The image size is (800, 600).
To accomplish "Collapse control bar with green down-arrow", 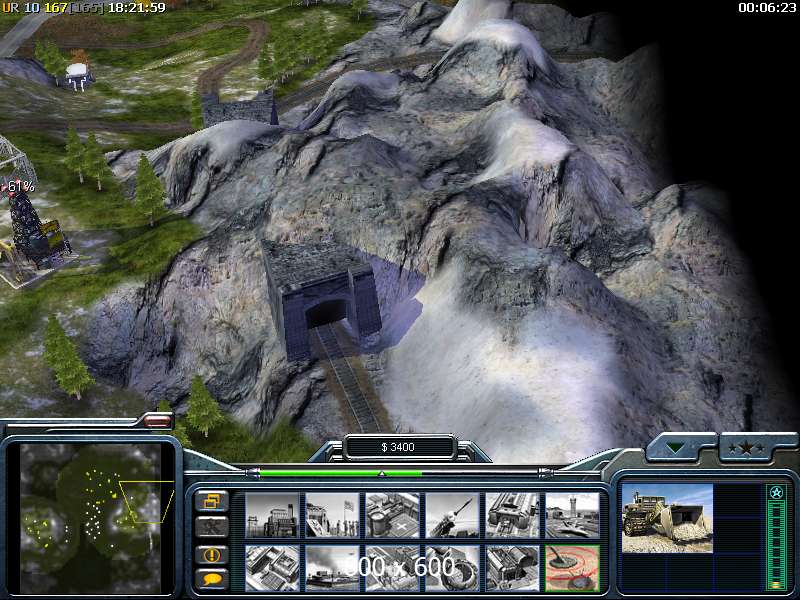I will (x=675, y=448).
